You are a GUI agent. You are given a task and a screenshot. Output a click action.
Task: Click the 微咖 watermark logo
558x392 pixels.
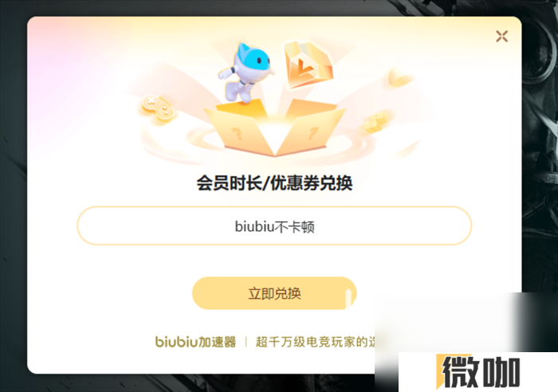click(478, 372)
